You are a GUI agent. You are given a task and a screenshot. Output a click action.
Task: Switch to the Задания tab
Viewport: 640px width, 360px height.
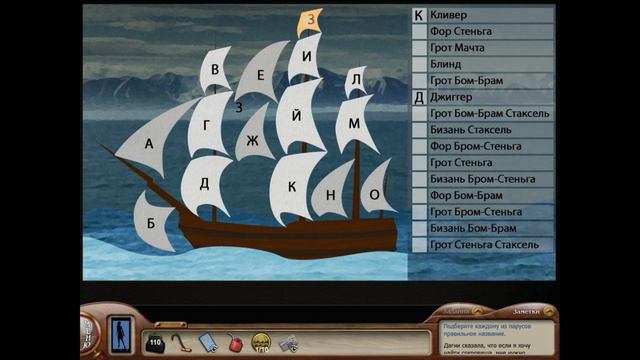[456, 311]
